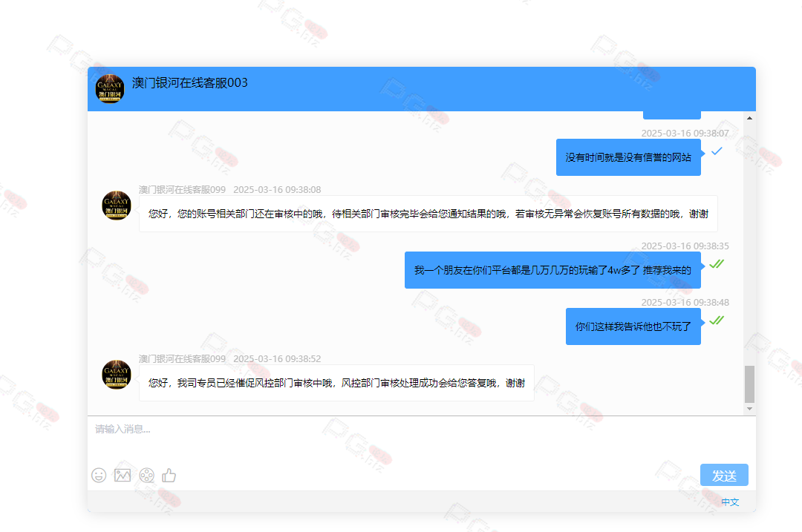802x532 pixels.
Task: Click the timestamp 2025-03-16 09:38:35
Action: coord(685,246)
